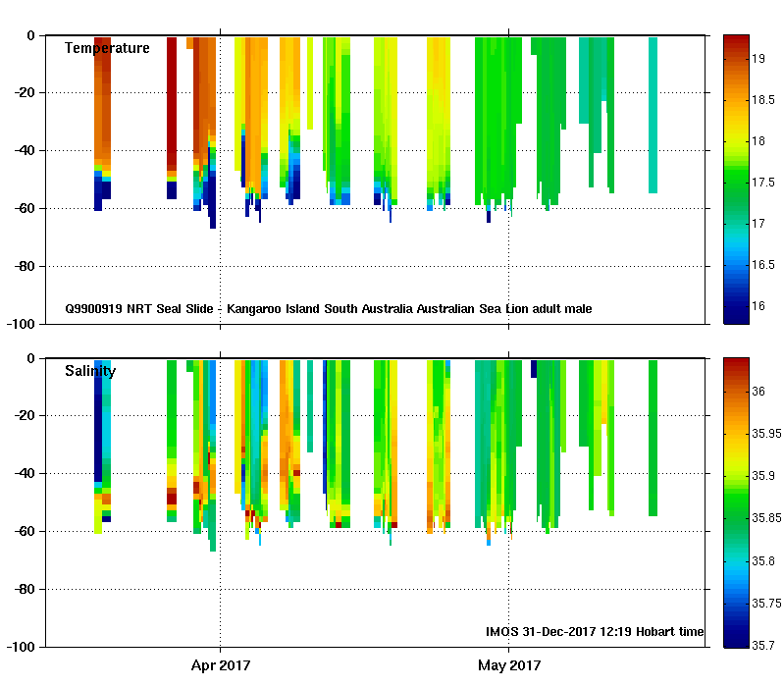Pick the 36 tick on salinity colorbar
The height and width of the screenshot is (687, 784).
pyautogui.click(x=758, y=392)
